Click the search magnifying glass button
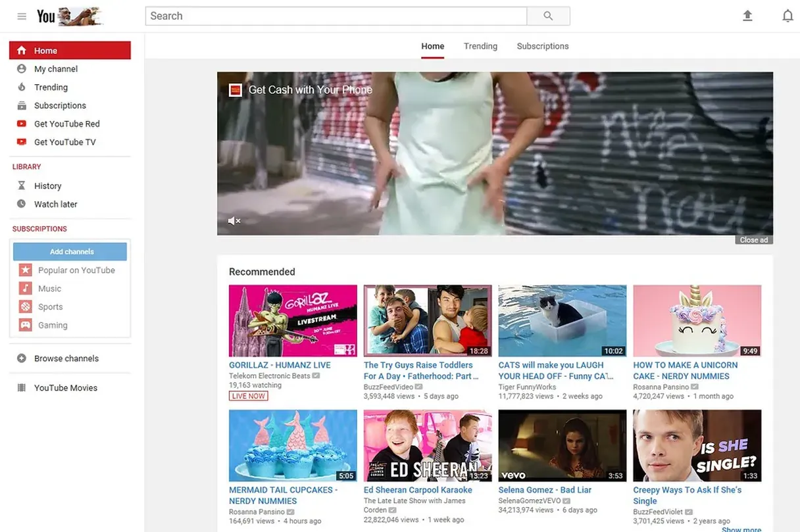Viewport: 800px width, 532px height. 548,16
